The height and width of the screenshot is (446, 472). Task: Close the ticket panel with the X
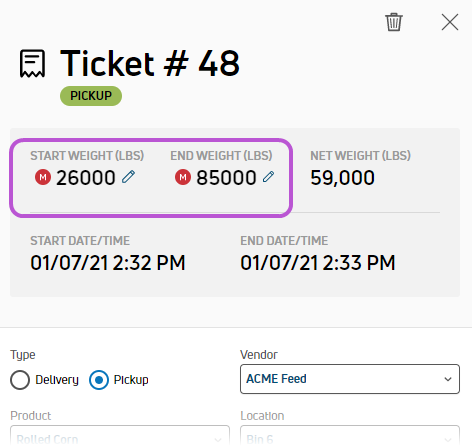pyautogui.click(x=450, y=22)
